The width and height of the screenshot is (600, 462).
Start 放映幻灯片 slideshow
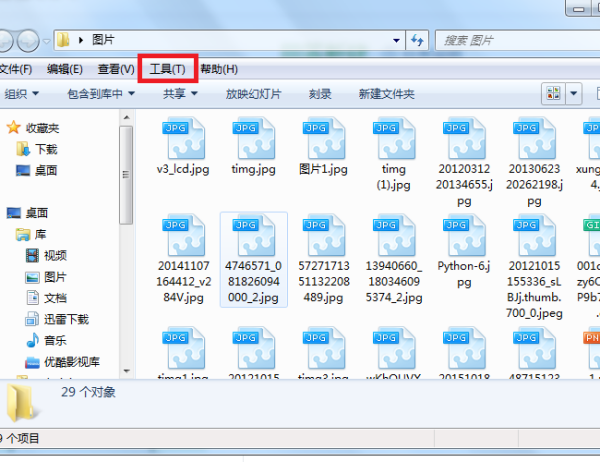[x=253, y=94]
